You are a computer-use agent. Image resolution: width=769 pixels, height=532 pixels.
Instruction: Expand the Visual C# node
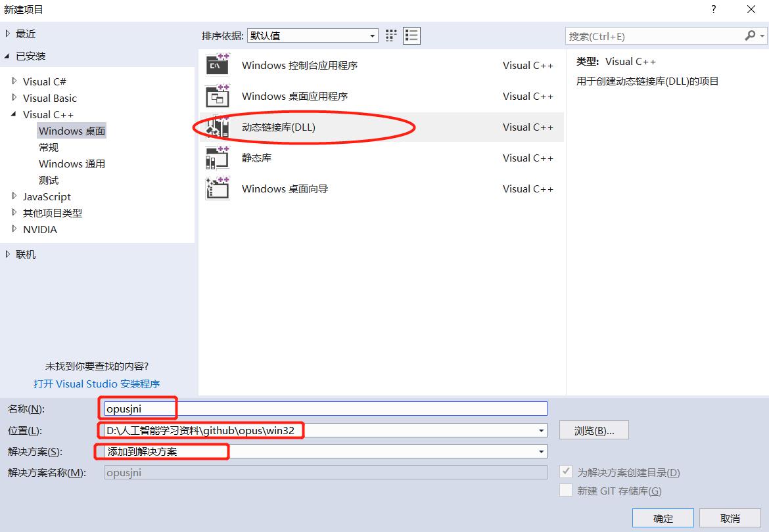point(14,81)
